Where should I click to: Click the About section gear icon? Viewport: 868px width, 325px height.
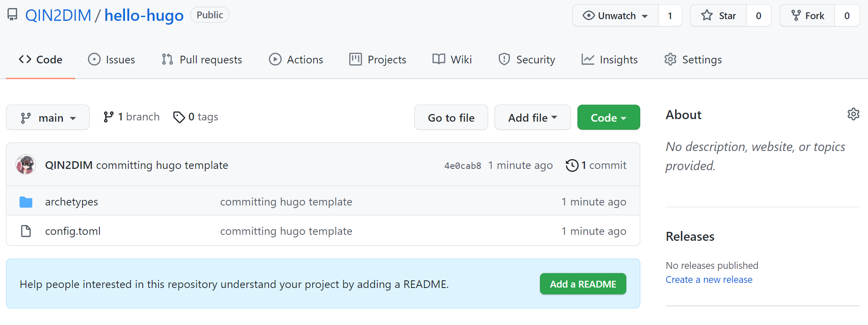pos(853,114)
